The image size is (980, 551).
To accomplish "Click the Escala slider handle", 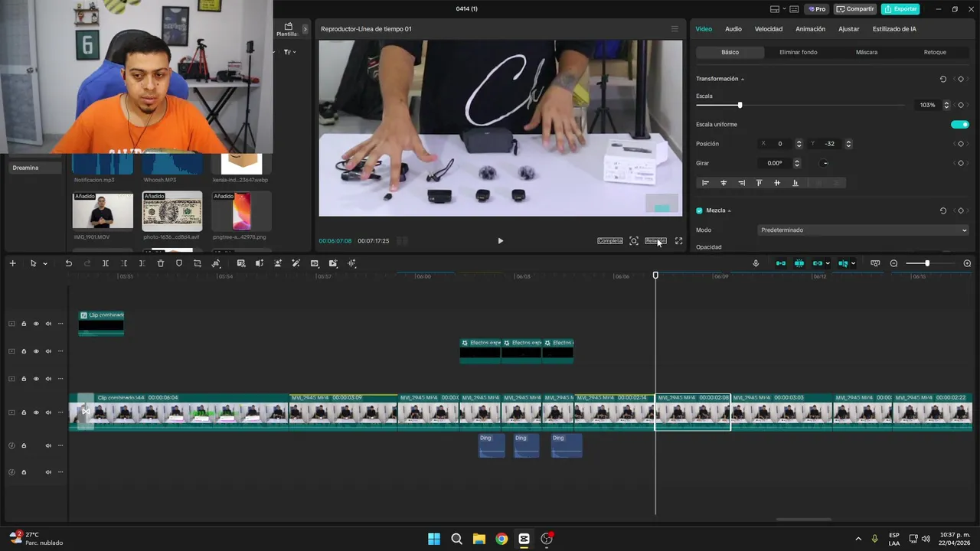I will [740, 105].
